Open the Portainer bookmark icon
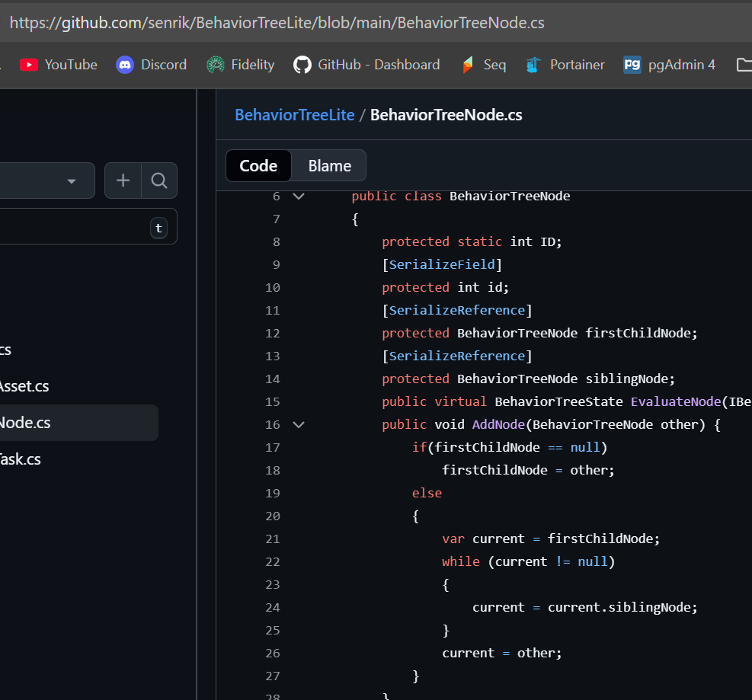752x700 pixels. (533, 65)
